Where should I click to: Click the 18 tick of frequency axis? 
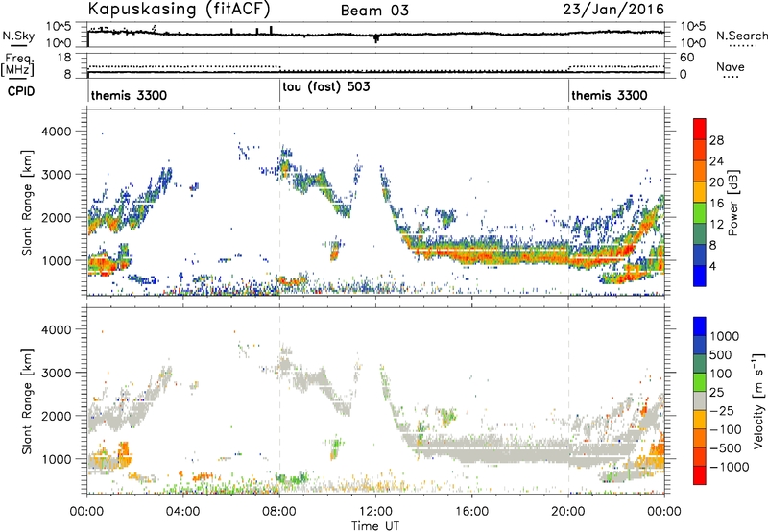64,58
